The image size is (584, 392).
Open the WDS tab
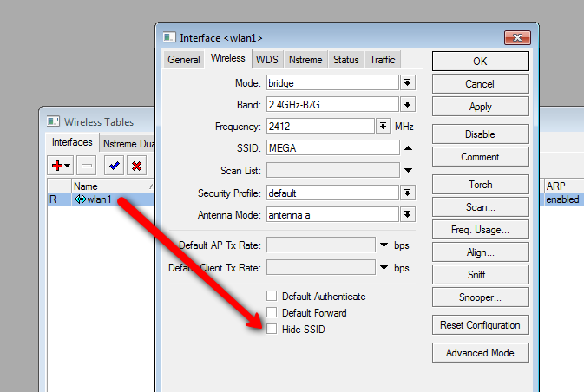(266, 60)
